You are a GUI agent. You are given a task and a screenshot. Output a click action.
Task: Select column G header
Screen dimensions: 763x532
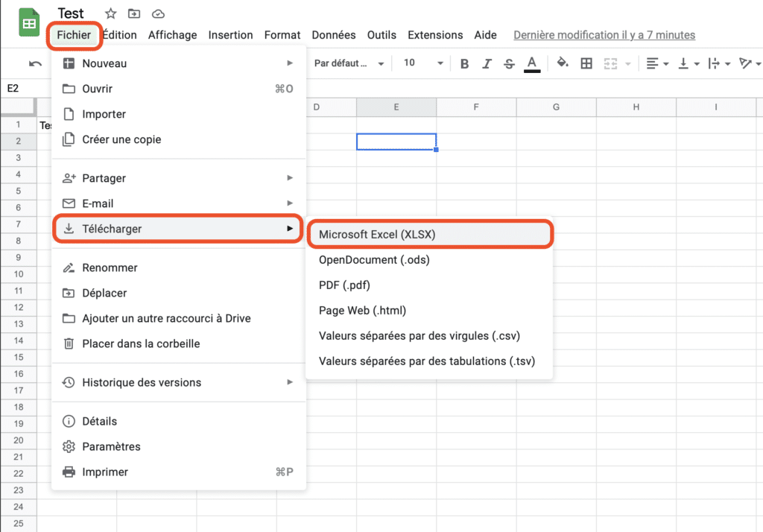click(556, 107)
